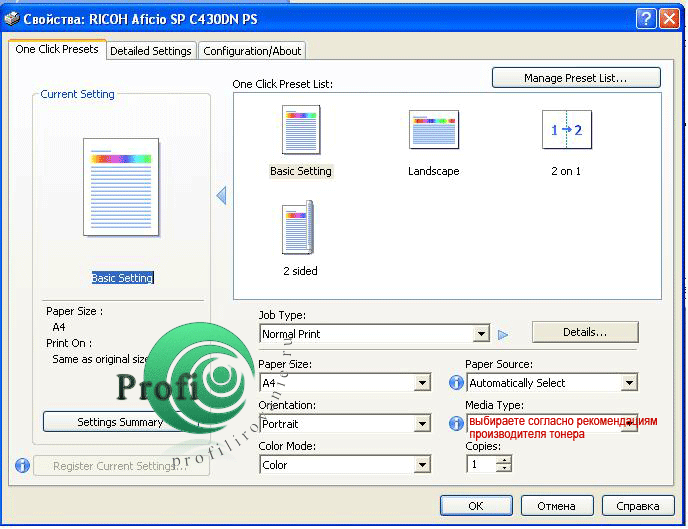Expand the Paper Size dropdown

point(422,383)
